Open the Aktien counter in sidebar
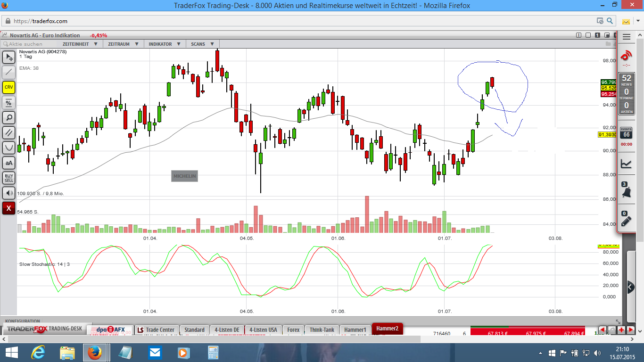This screenshot has height=362, width=644. click(x=627, y=107)
